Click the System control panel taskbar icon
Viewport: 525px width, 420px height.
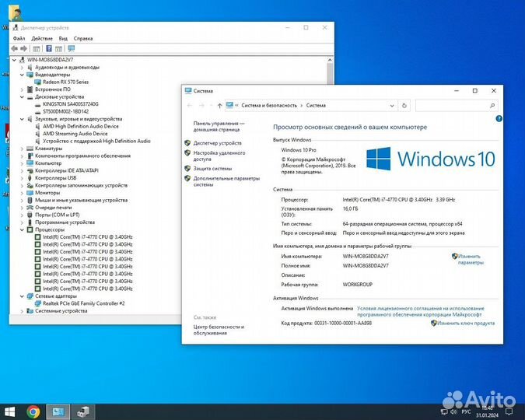[58, 411]
